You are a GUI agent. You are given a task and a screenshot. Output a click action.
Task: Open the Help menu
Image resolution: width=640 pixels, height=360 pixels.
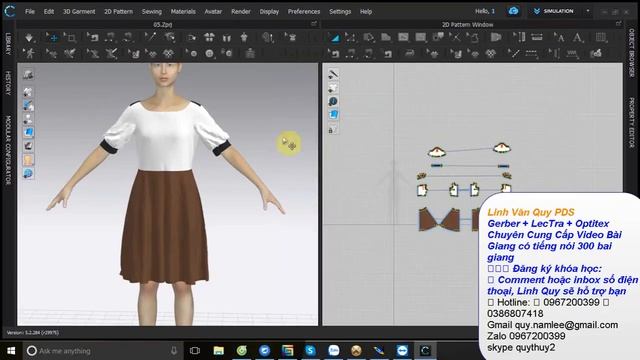coord(366,11)
